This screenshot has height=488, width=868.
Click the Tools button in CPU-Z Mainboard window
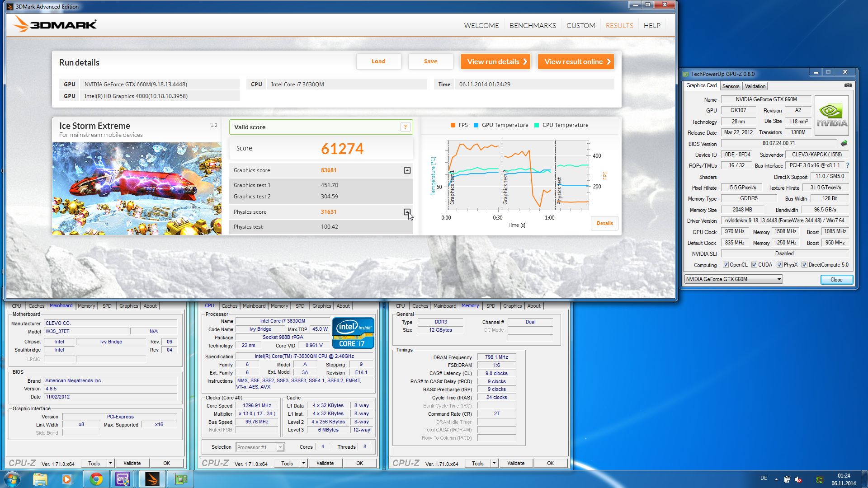tap(94, 463)
